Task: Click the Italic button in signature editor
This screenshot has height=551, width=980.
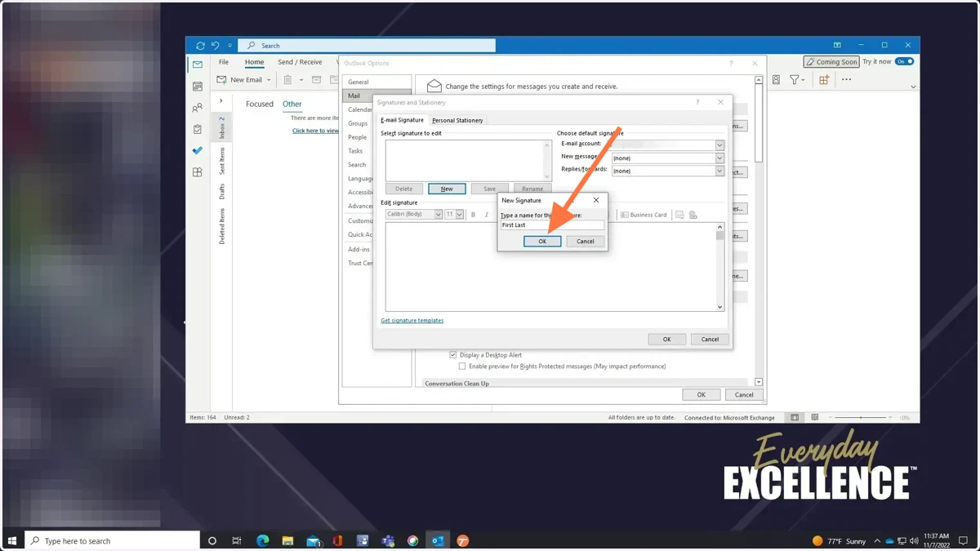Action: pyautogui.click(x=487, y=215)
